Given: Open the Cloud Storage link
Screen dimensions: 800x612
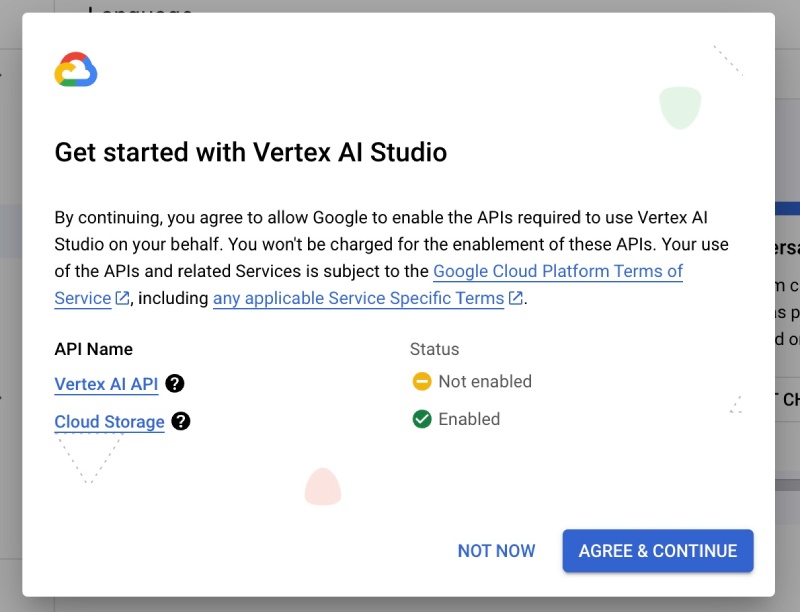Looking at the screenshot, I should click(x=109, y=422).
